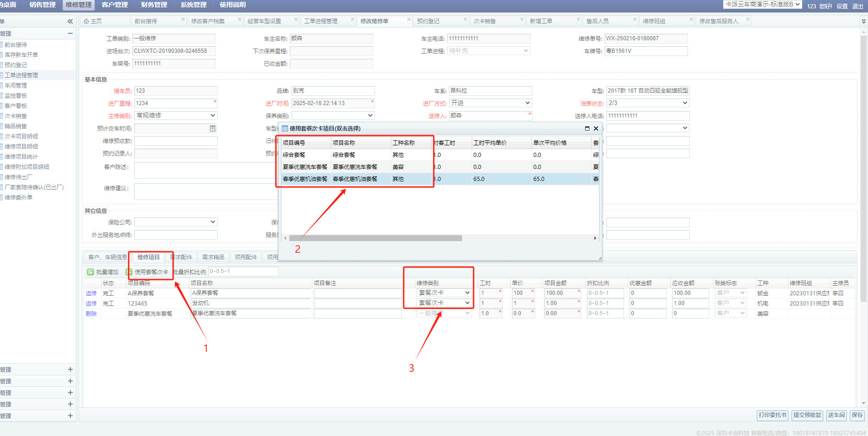The image size is (868, 436).
Task: Switch to the 需求配件 tab
Action: pyautogui.click(x=181, y=257)
